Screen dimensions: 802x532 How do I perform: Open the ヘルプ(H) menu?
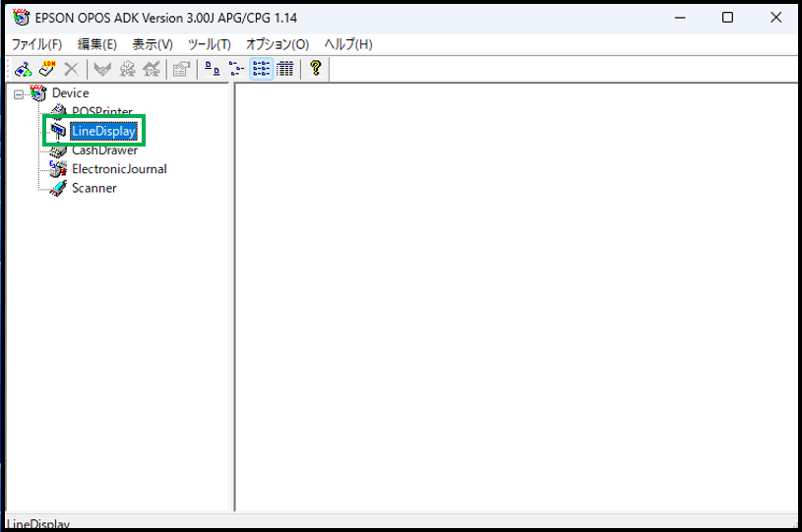[x=348, y=44]
